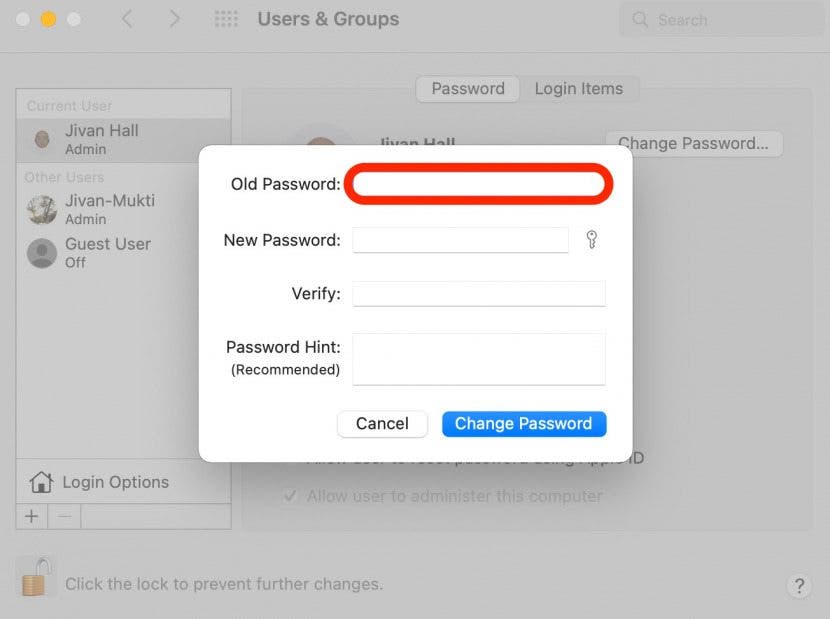Enable allow user to administer this computer
This screenshot has height=619, width=830.
pos(290,495)
